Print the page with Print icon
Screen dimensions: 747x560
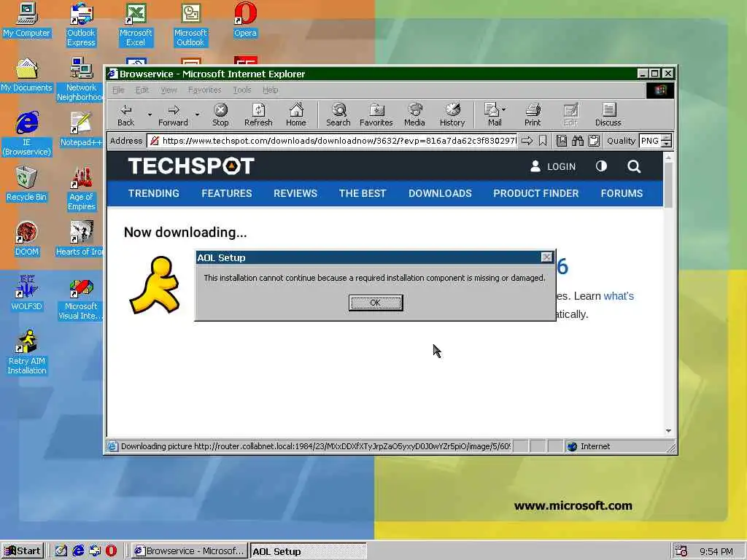click(x=533, y=114)
